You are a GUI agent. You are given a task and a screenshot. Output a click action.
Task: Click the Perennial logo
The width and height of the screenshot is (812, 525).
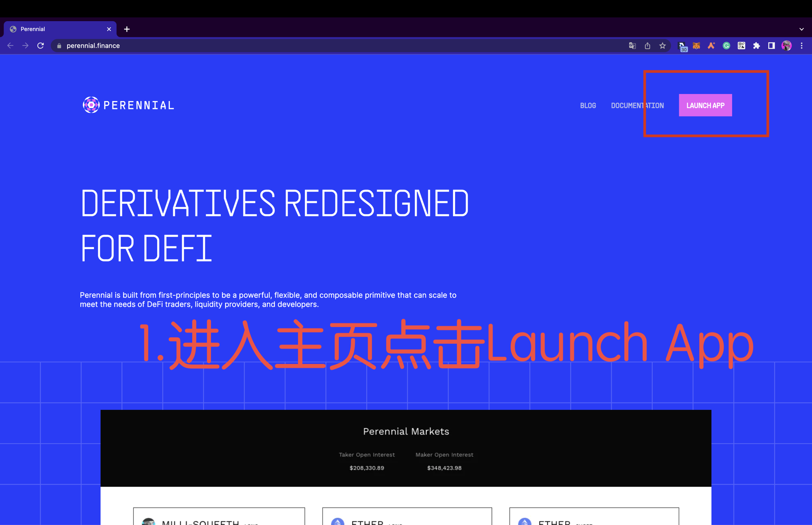pos(128,105)
